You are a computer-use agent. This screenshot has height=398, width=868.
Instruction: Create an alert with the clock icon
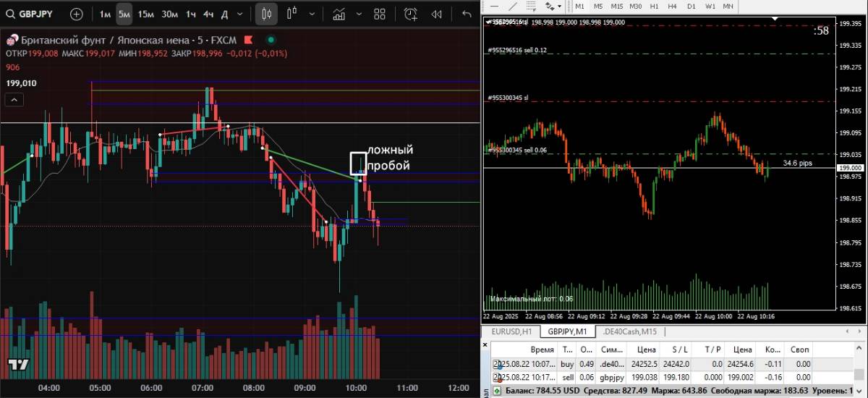[411, 14]
